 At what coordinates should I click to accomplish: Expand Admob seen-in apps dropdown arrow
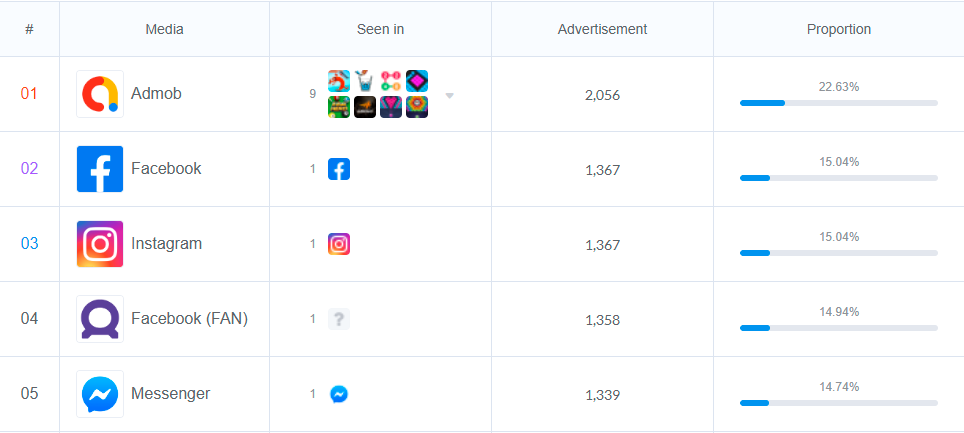coord(450,95)
